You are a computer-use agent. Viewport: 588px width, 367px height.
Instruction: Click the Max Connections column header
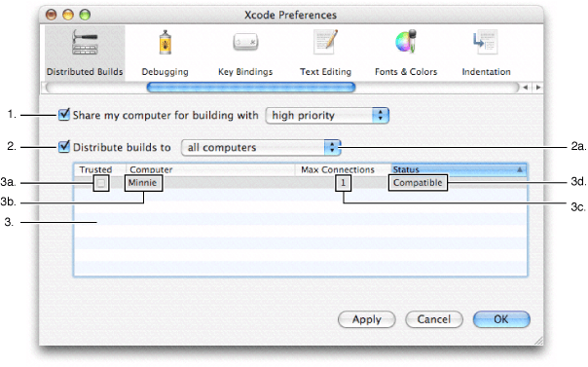click(343, 169)
